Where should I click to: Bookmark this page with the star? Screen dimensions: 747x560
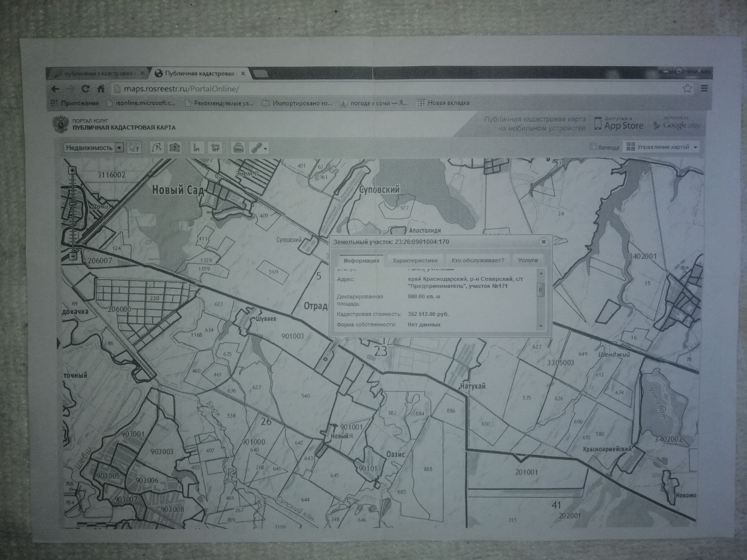[x=687, y=89]
